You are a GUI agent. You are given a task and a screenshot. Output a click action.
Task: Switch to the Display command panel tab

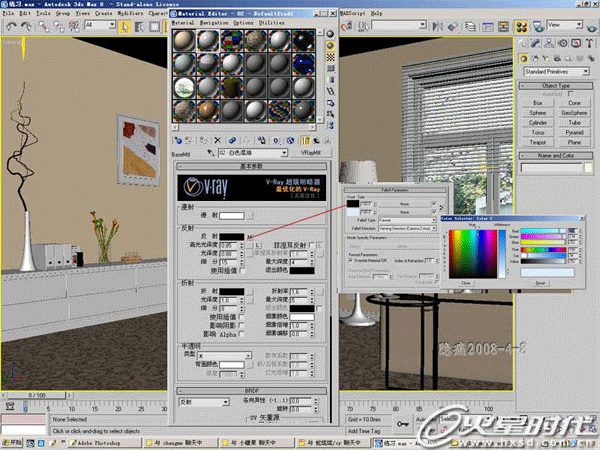coord(576,43)
